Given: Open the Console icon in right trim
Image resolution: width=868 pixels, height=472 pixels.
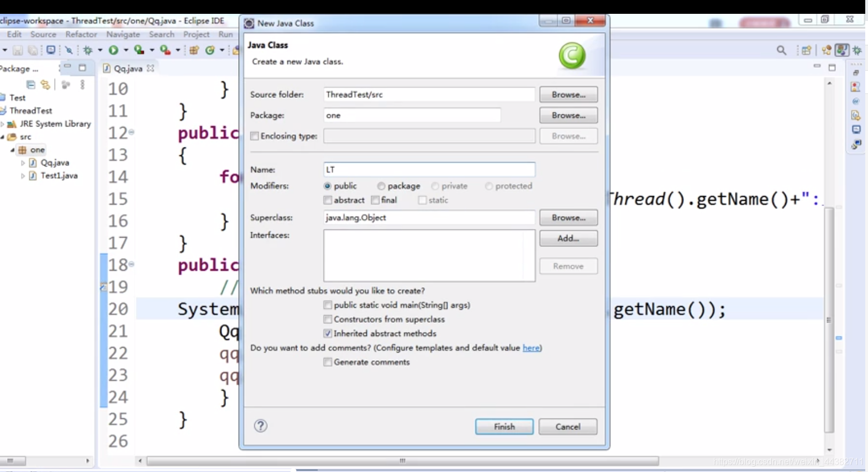Looking at the screenshot, I should [856, 129].
